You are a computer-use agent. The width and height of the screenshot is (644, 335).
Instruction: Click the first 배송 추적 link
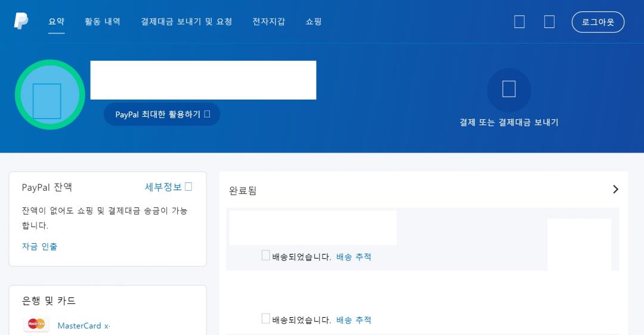(x=354, y=257)
